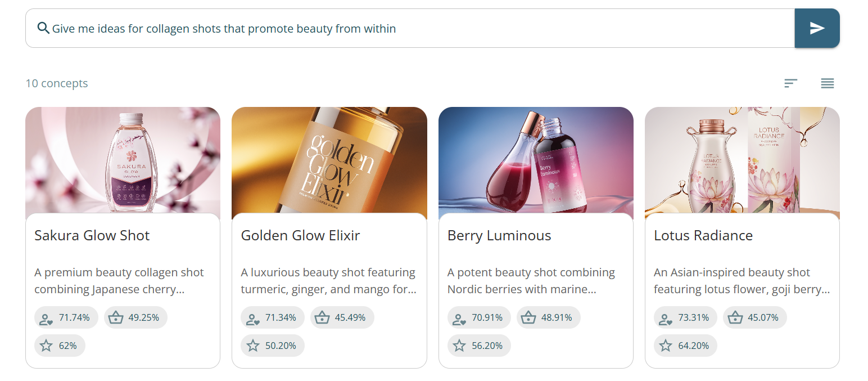
Task: Open the sort options icon
Action: click(x=791, y=83)
